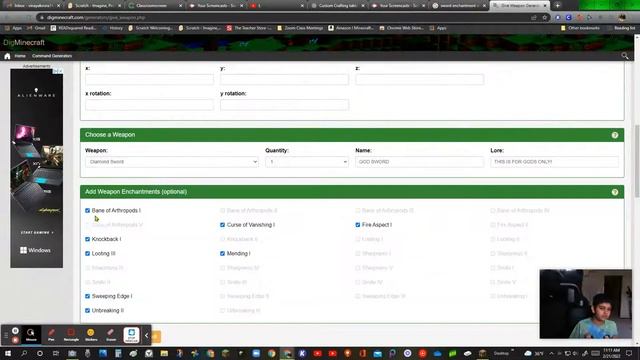Click the DigMinecraft logo link
This screenshot has width=640, height=360.
(24, 42)
